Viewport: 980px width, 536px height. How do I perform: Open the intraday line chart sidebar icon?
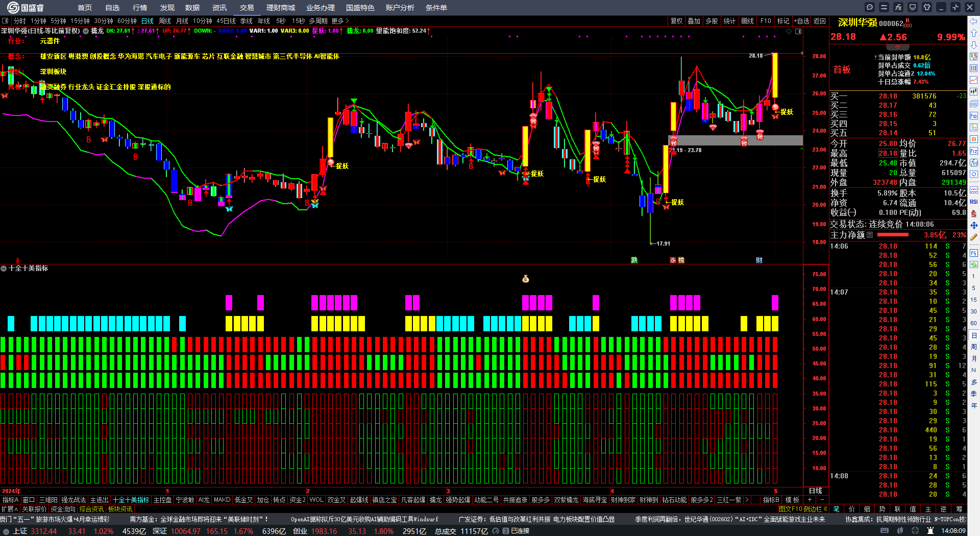pyautogui.click(x=974, y=80)
